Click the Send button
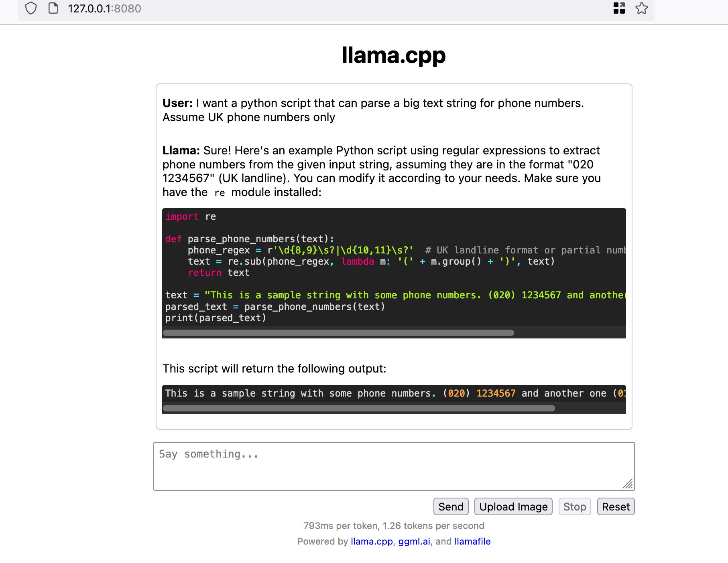This screenshot has height=563, width=728. click(x=451, y=506)
